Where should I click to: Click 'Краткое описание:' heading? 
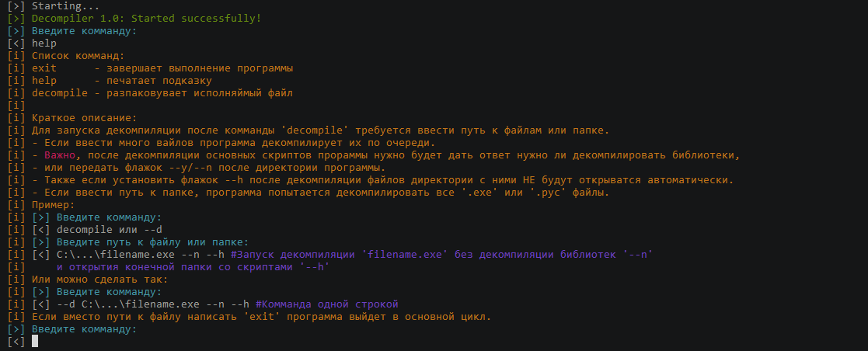pos(84,117)
